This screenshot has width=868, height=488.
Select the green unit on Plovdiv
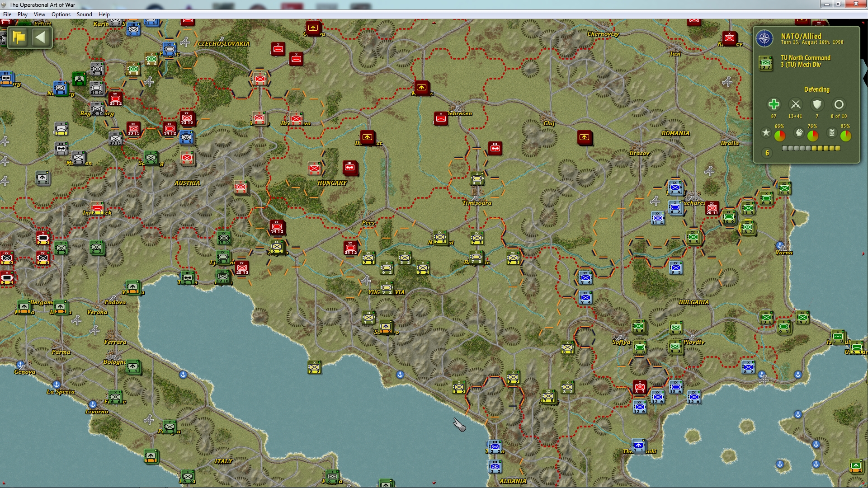(675, 347)
